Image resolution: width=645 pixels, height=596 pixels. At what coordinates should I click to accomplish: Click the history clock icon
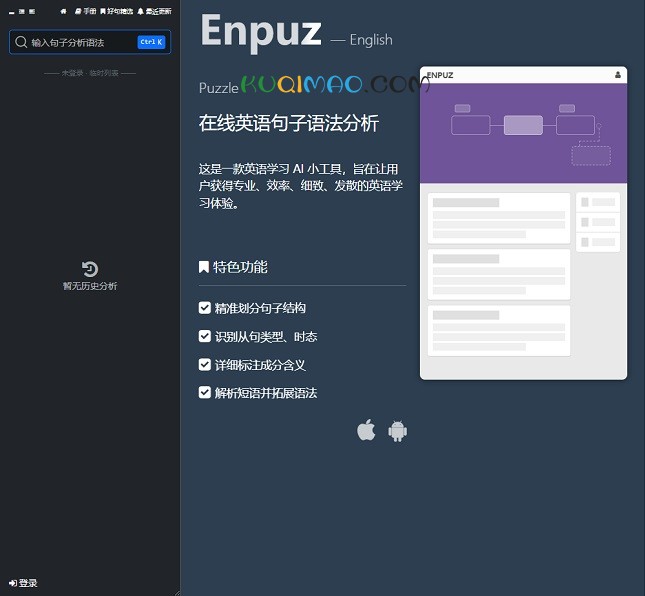[90, 269]
